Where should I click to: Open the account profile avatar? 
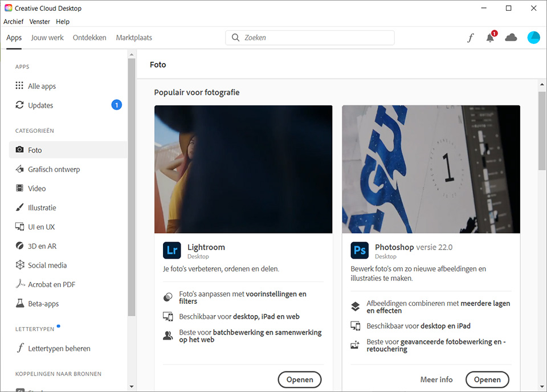pos(533,38)
